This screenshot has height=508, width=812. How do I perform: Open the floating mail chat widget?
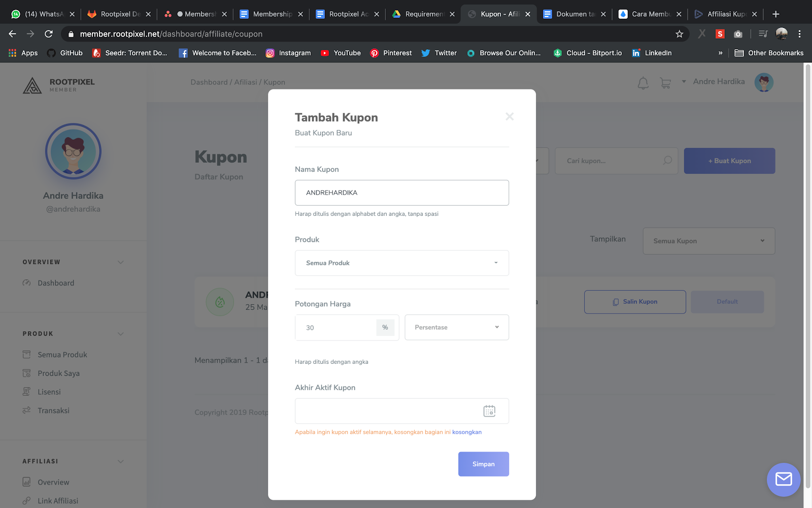[784, 479]
